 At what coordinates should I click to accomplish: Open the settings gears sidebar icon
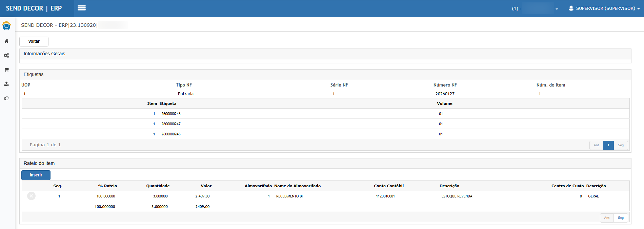(6, 55)
